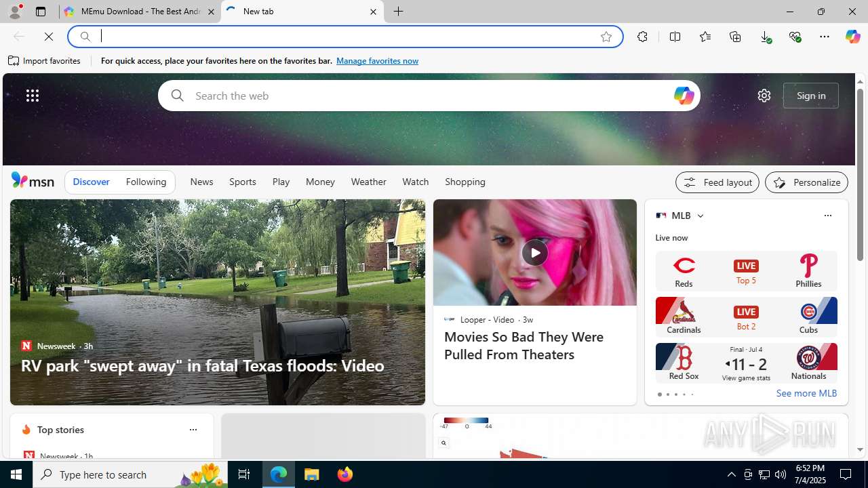Screen dimensions: 868x488
Task: Open Cardinals vs Cubs live game
Action: pos(746,317)
